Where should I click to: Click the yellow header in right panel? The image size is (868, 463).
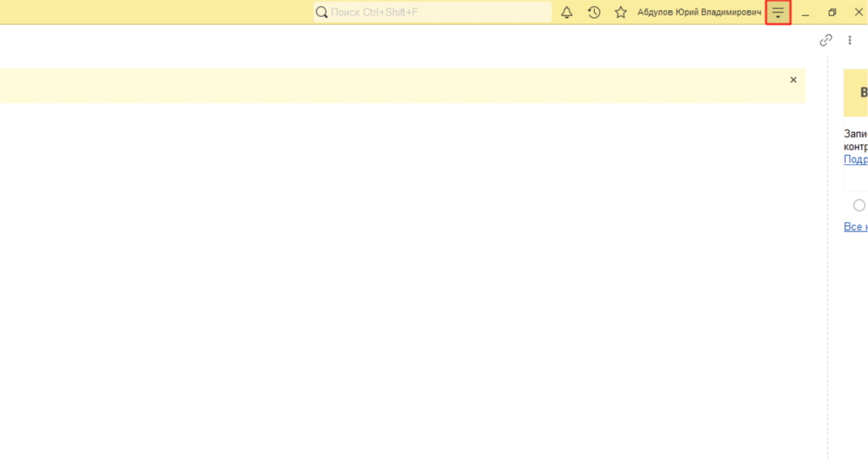click(x=856, y=93)
